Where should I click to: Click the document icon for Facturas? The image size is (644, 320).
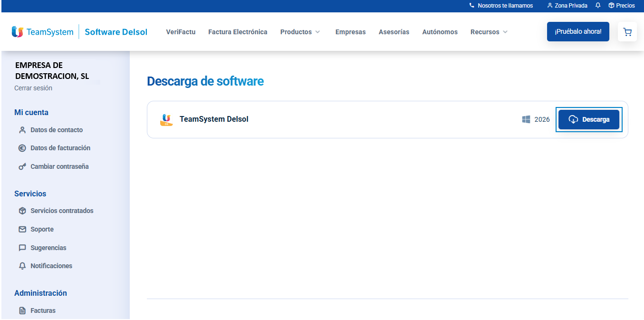click(x=22, y=310)
